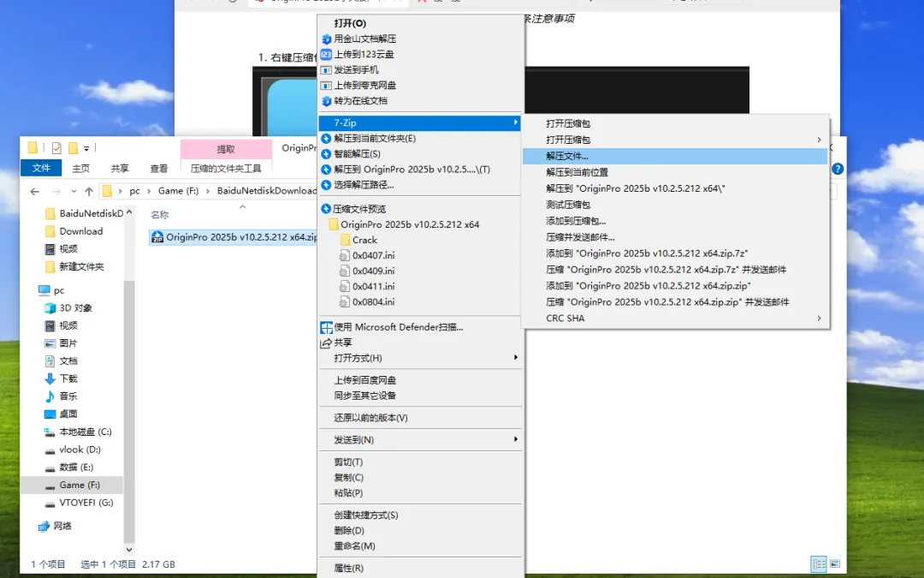This screenshot has width=924, height=578.
Task: Click the Explorer back arrow
Action: 35,191
